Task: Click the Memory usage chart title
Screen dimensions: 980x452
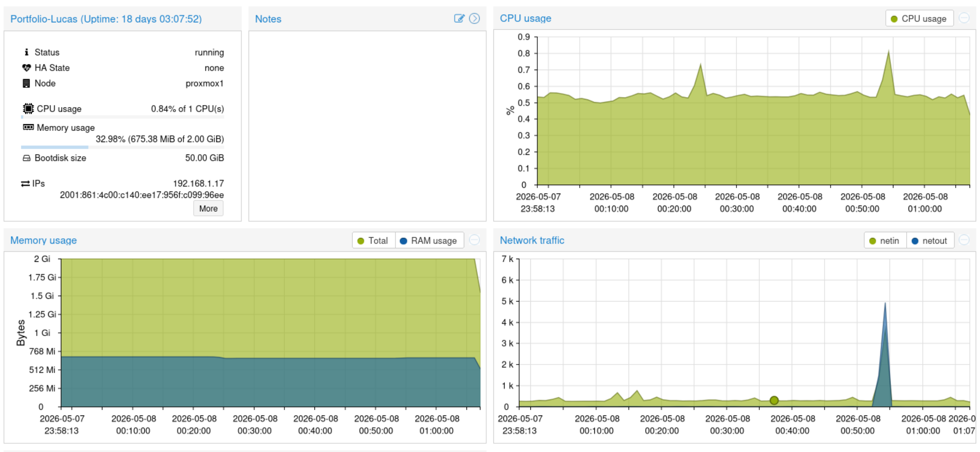Action: coord(43,240)
